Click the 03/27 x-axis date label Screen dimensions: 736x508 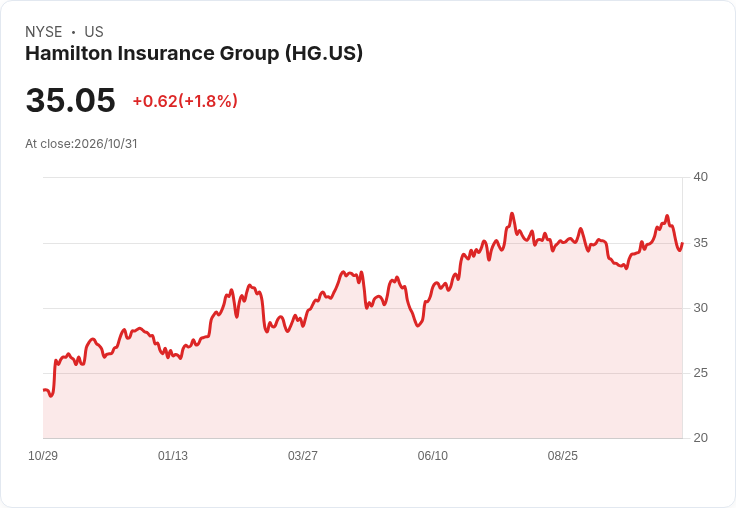303,456
